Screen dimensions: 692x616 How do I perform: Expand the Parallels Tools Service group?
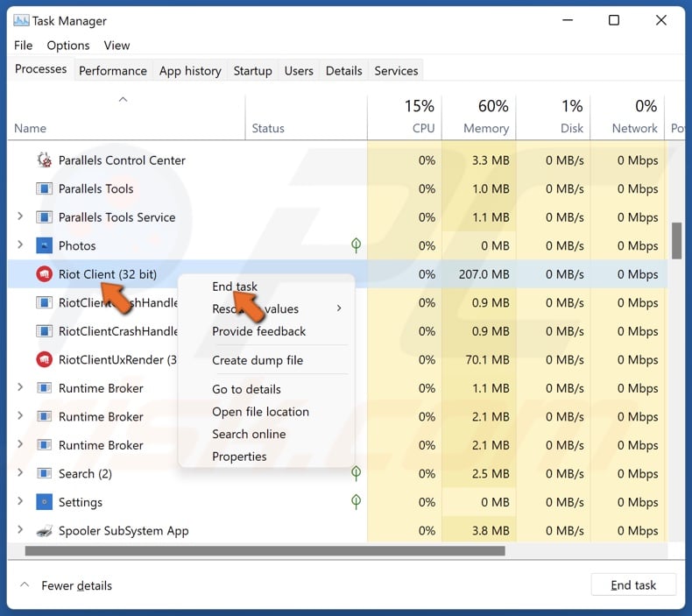pos(20,216)
